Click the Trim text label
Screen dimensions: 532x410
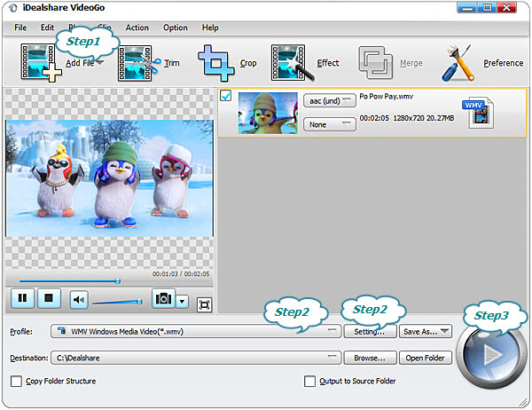tap(172, 63)
